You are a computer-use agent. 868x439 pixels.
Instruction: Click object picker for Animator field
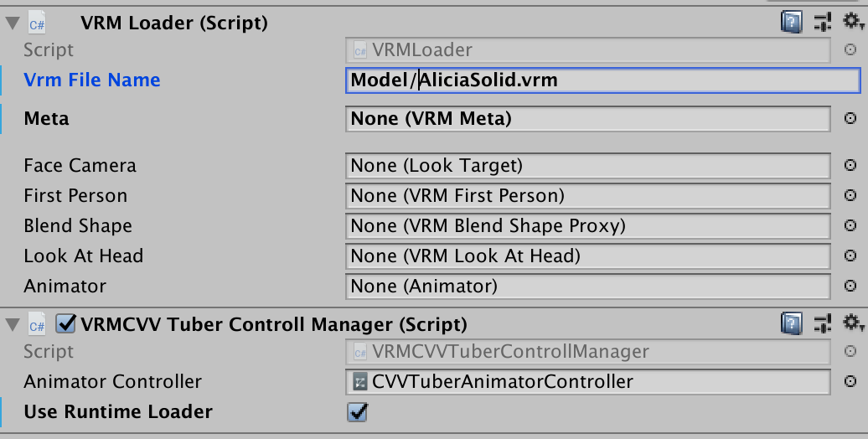pos(850,287)
